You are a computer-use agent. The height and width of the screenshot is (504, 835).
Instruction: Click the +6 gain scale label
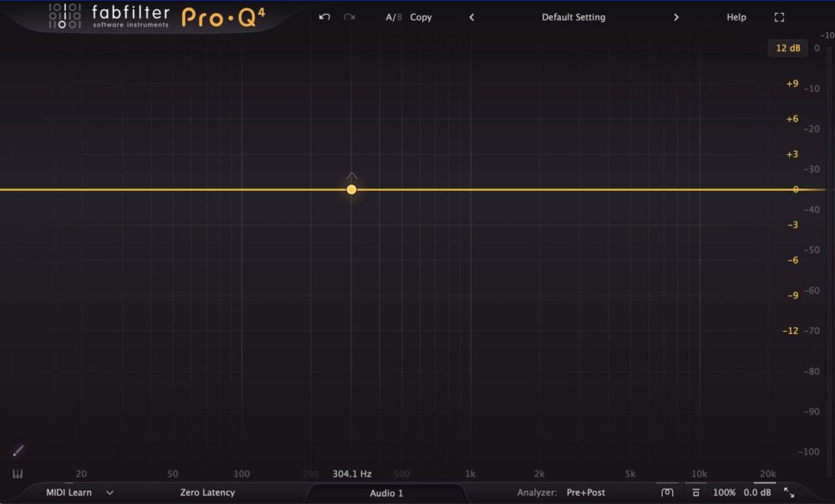coord(793,119)
